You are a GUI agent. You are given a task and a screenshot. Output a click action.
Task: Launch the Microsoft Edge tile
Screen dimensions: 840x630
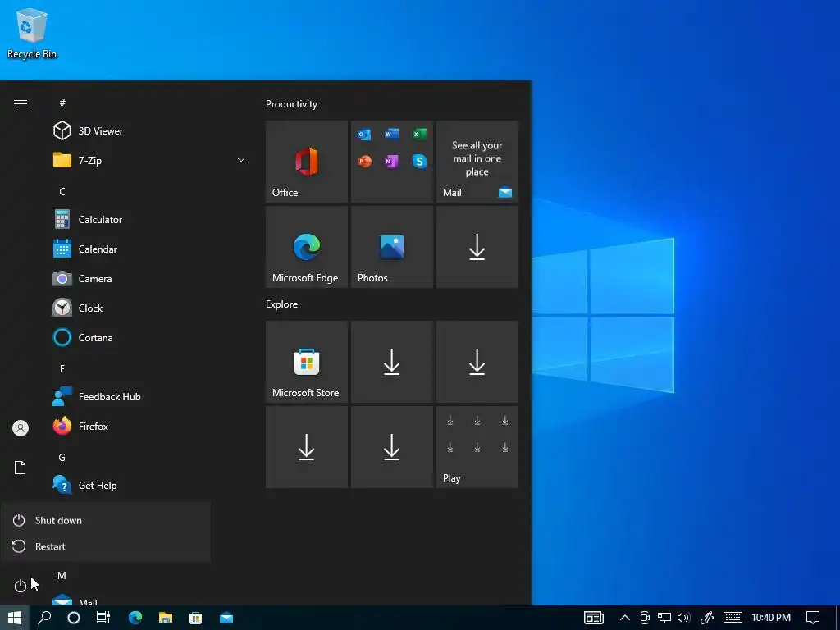(307, 247)
